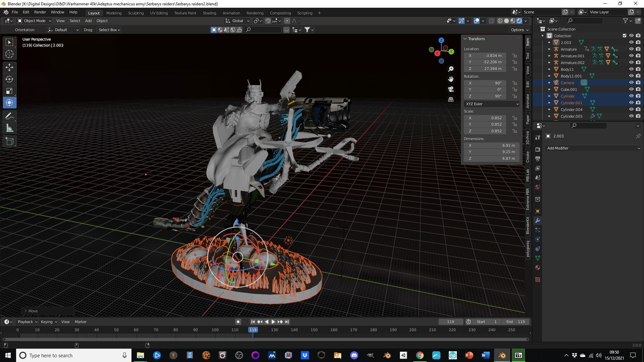This screenshot has height=362, width=644.
Task: Expand the Armature tree item
Action: (x=549, y=49)
